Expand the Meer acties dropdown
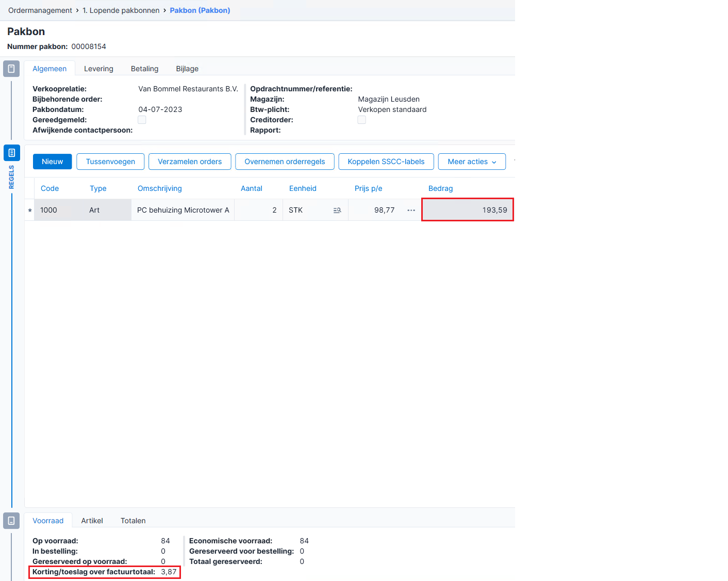Viewport: 728px width, 581px height. [x=472, y=162]
